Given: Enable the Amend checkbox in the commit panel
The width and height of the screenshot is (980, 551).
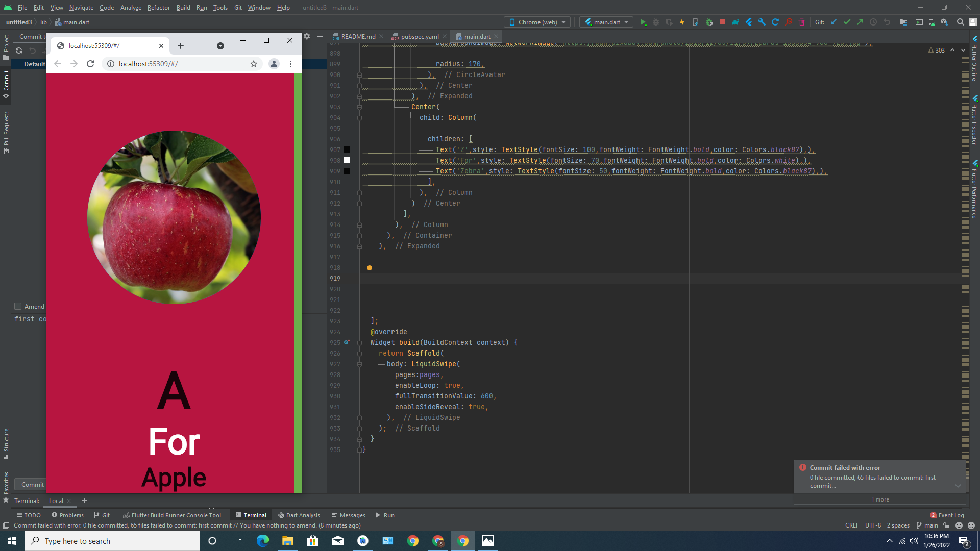Looking at the screenshot, I should (x=19, y=306).
